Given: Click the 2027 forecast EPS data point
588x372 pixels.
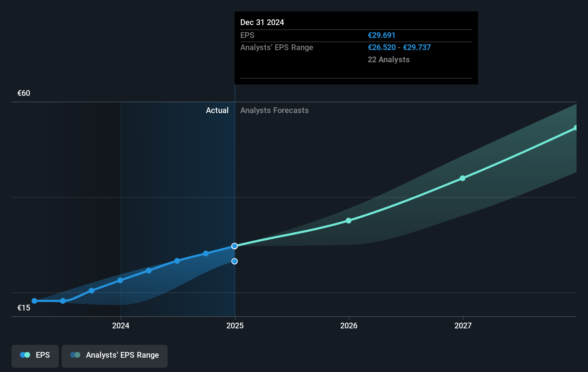Looking at the screenshot, I should point(462,178).
